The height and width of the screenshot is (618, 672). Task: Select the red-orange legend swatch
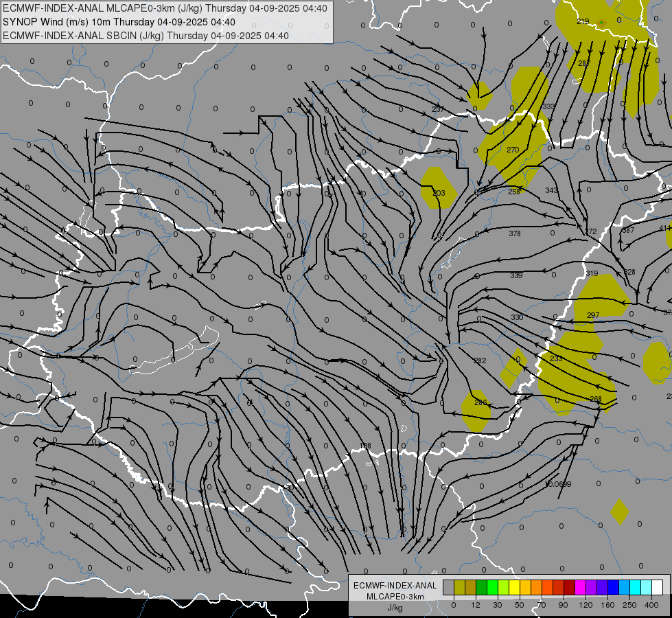[547, 587]
